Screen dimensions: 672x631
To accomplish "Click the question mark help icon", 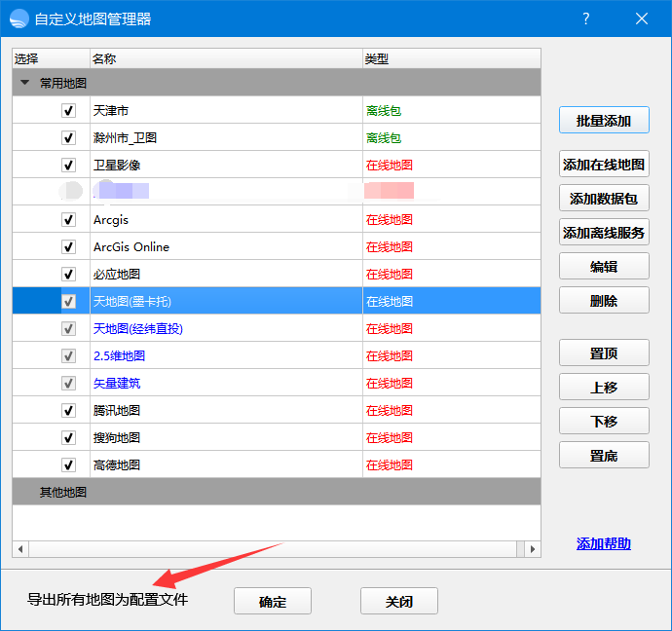I will click(x=585, y=19).
